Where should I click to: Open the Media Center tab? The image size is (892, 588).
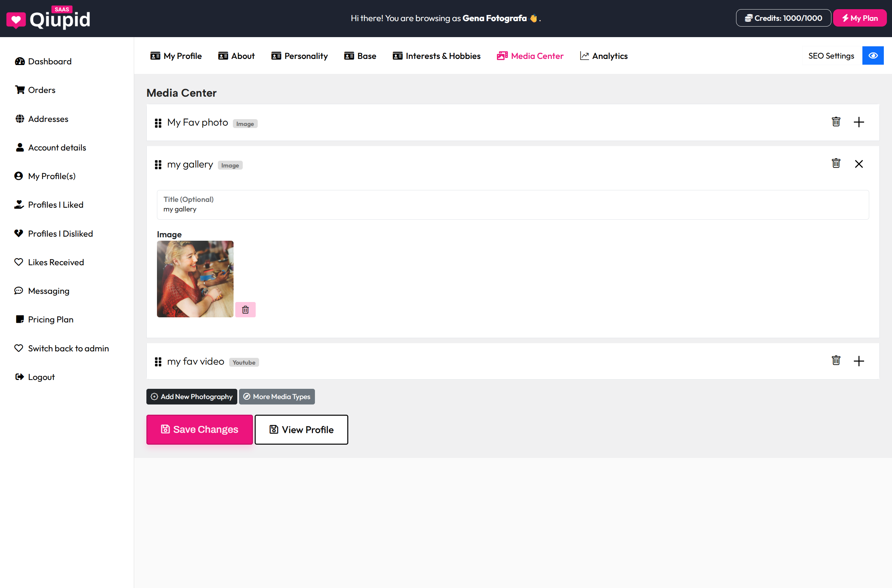530,55
